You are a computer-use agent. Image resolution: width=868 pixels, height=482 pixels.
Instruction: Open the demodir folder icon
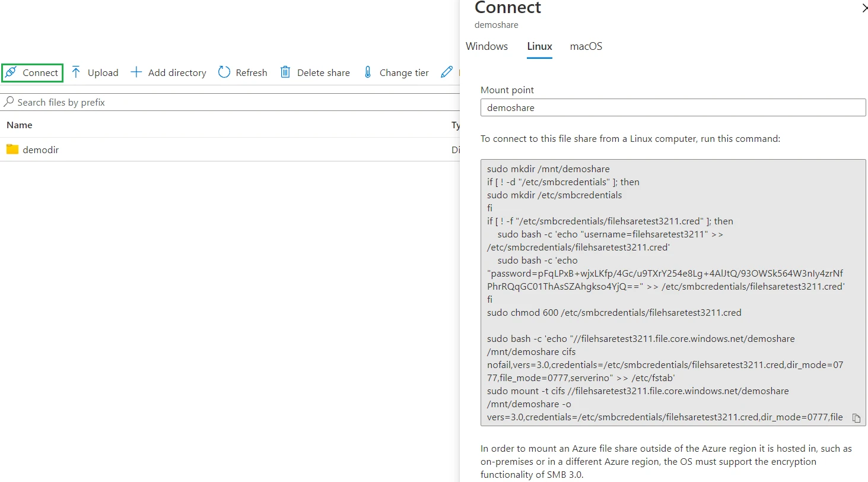pos(12,149)
